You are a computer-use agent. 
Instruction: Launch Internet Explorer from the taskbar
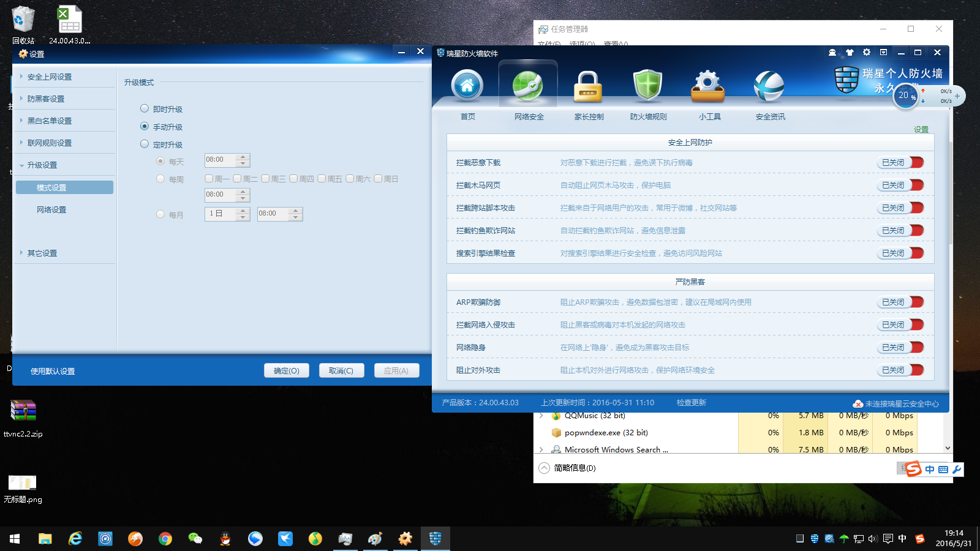tap(75, 539)
